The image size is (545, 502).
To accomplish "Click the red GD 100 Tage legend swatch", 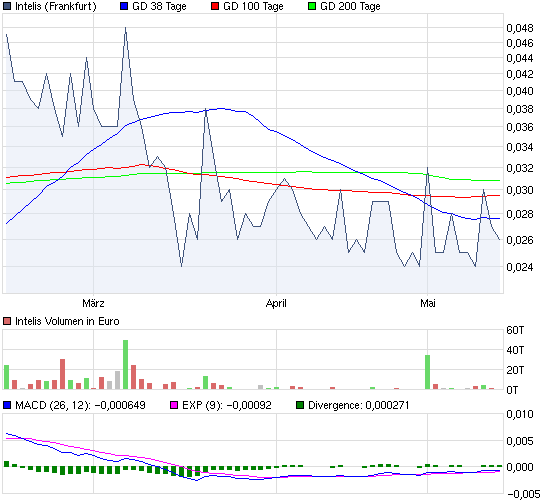I will (x=215, y=6).
